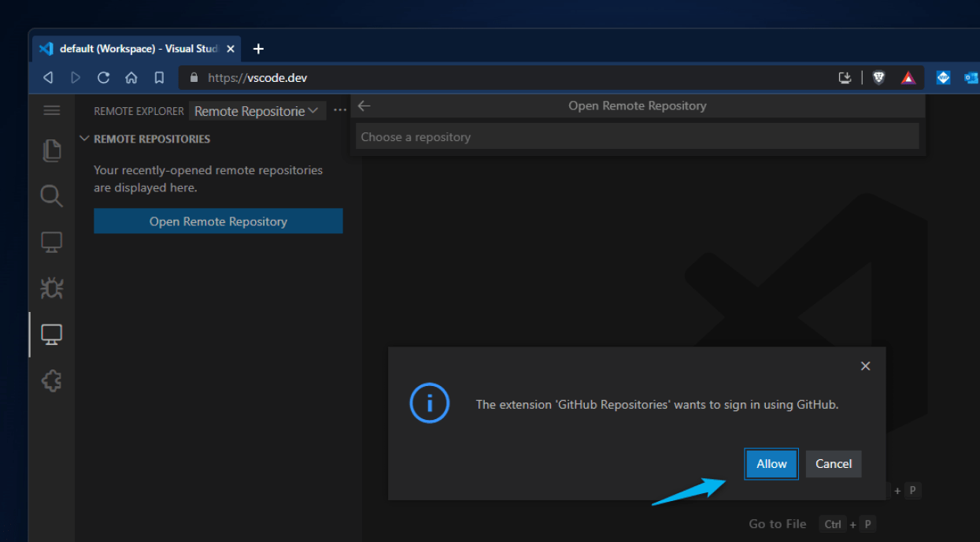980x542 pixels.
Task: Go back using quick pick arrow
Action: (x=364, y=106)
